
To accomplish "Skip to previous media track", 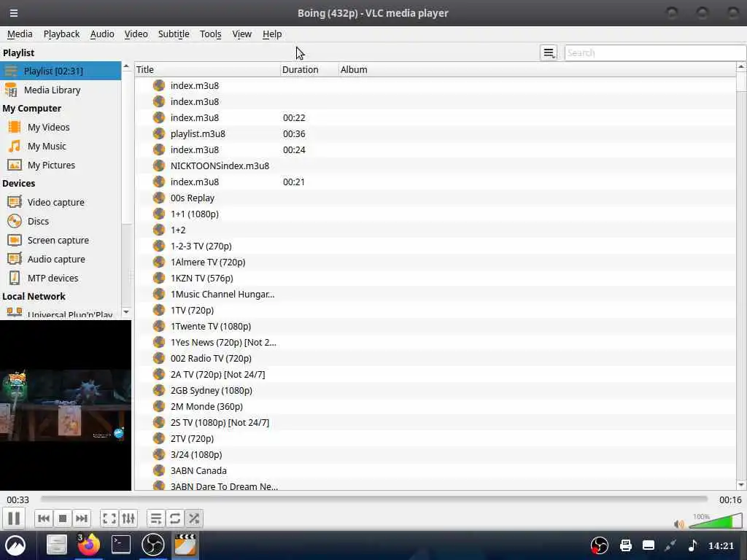I will click(44, 518).
